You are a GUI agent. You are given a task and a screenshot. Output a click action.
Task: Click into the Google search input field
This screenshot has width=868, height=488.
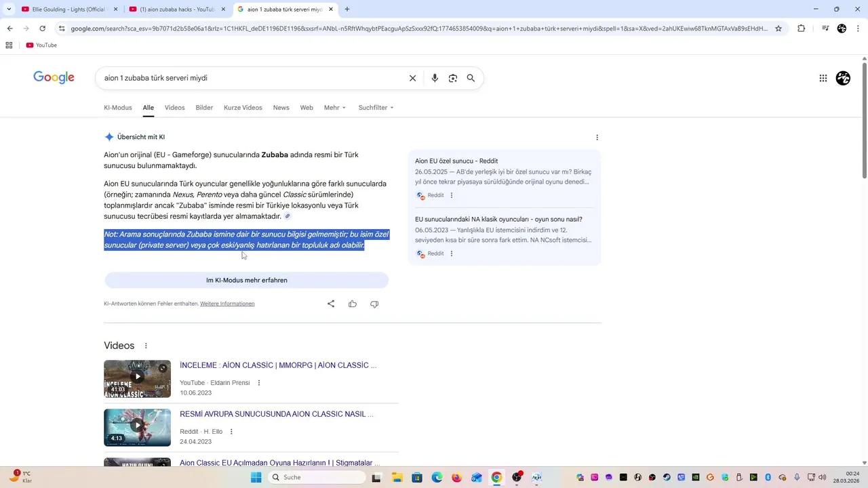tap(251, 78)
